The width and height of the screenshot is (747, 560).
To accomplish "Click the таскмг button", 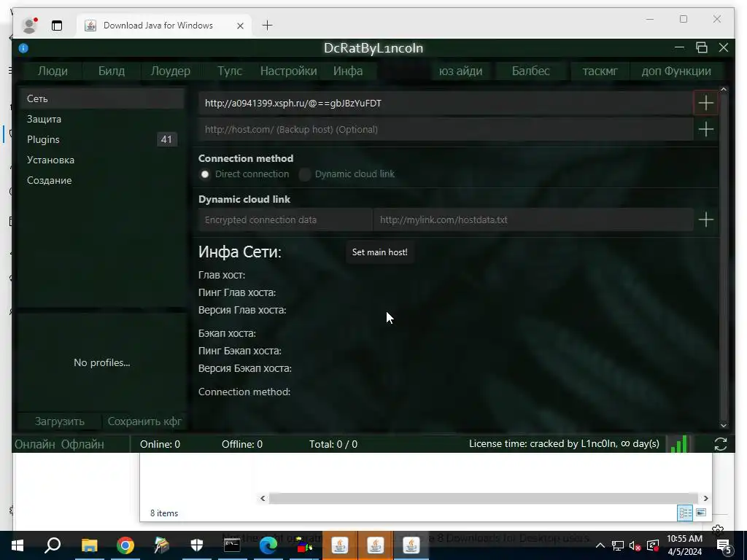I will (600, 71).
